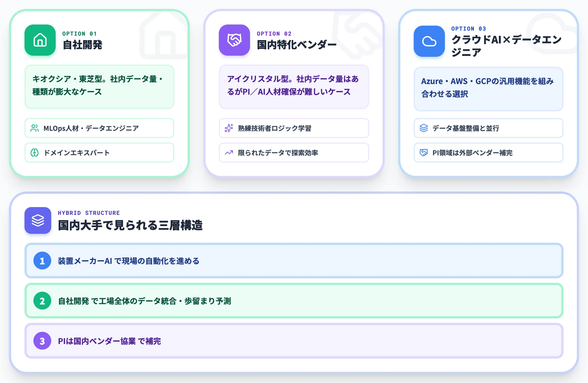Screen dimensions: 588x383
Task: Click the 国内大手で見られる三層構造 heading
Action: [130, 225]
